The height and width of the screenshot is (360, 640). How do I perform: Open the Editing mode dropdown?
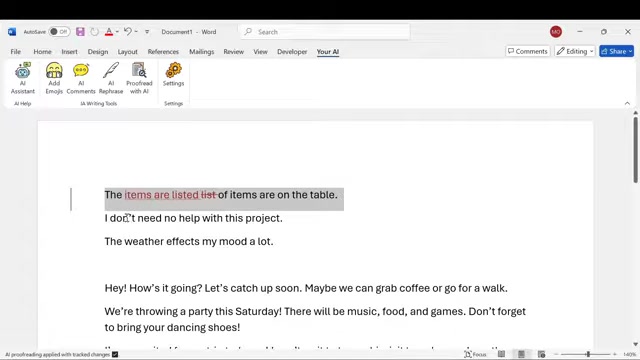pyautogui.click(x=575, y=51)
